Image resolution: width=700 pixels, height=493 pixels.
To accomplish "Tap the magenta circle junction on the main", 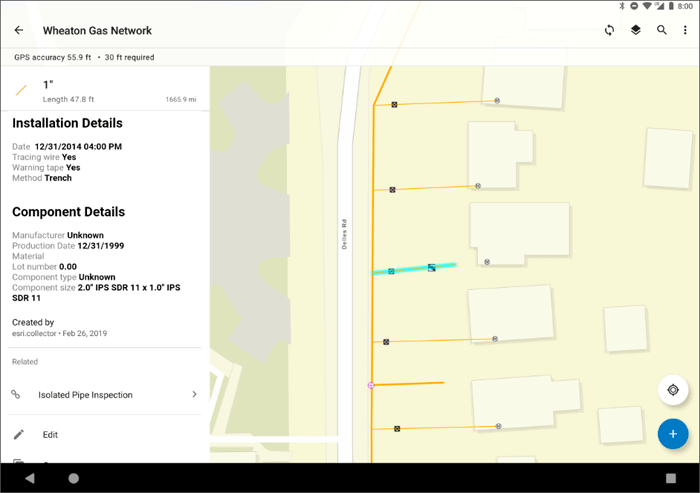I will click(371, 385).
